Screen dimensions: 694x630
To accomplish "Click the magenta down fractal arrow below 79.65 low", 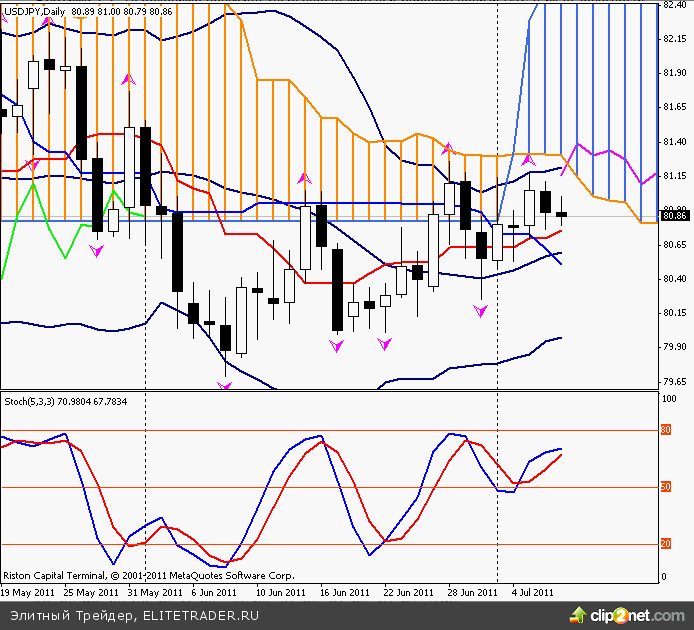I will (224, 385).
